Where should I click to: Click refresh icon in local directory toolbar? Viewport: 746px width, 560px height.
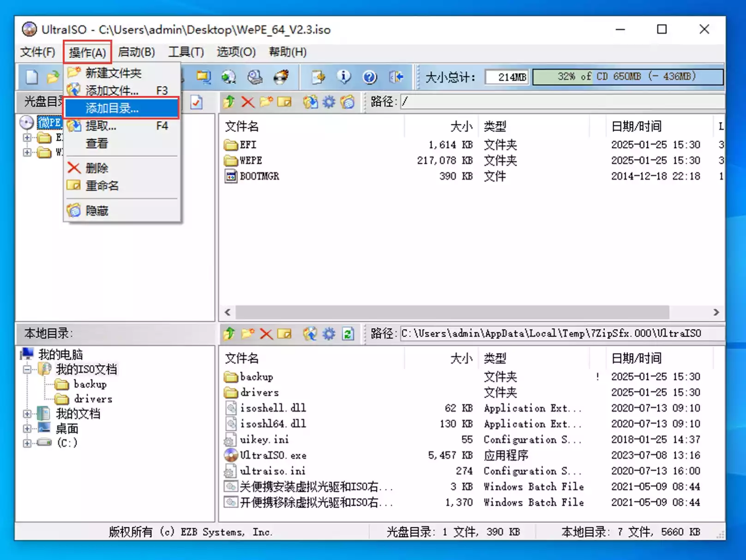348,334
